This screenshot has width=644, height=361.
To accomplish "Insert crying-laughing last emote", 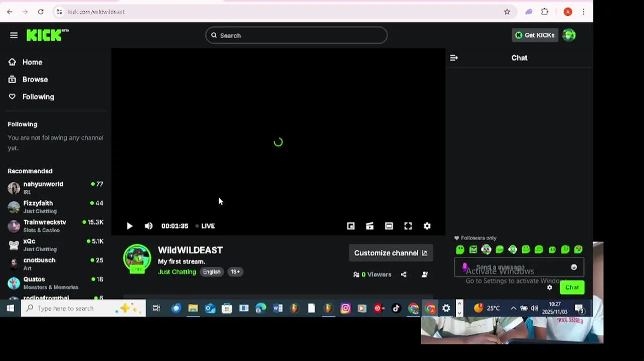I will point(578,249).
